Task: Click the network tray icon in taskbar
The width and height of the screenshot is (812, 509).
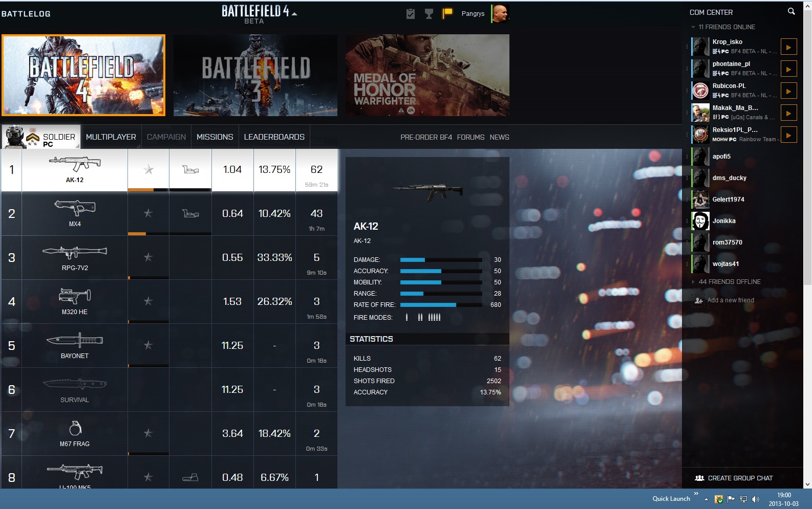Action: click(x=743, y=499)
